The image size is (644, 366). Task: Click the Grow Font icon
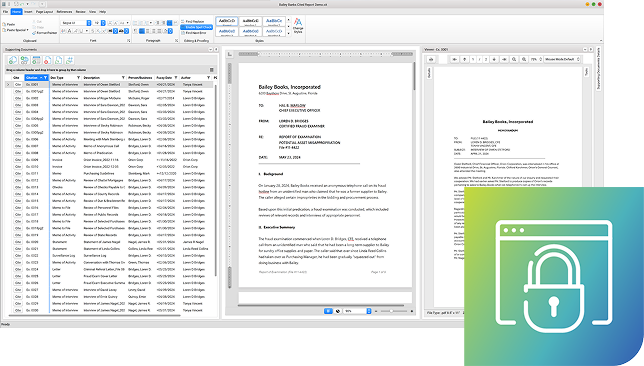[x=110, y=23]
